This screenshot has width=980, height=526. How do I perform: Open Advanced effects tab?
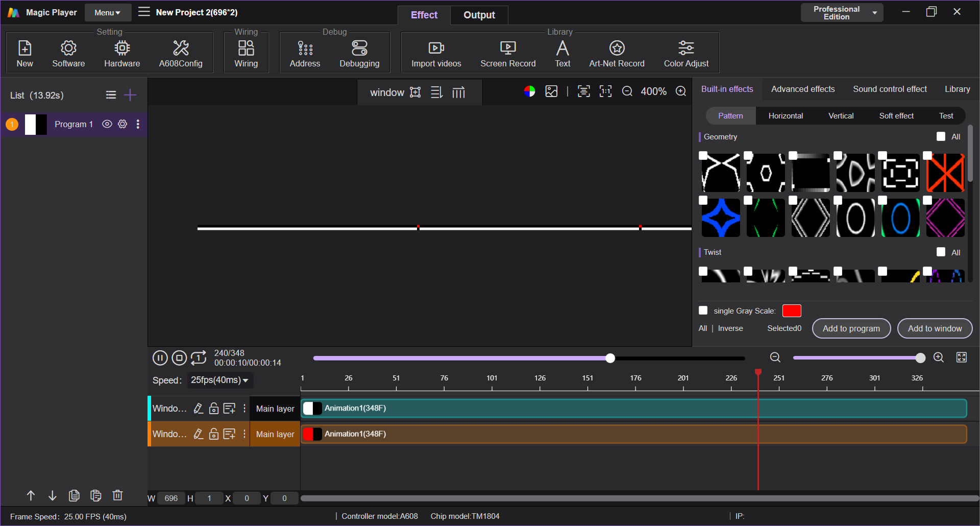click(803, 89)
